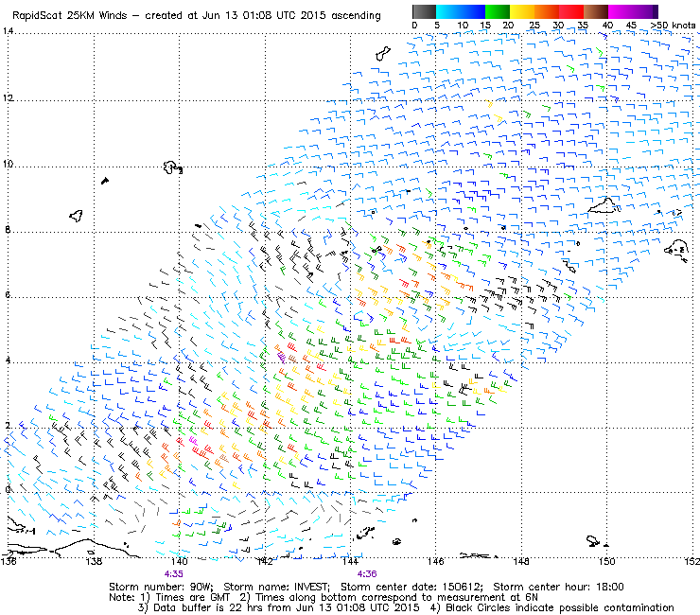Viewport: 700px width, 615px height.
Task: Click the purple '4:35' measurement time
Action: [174, 574]
